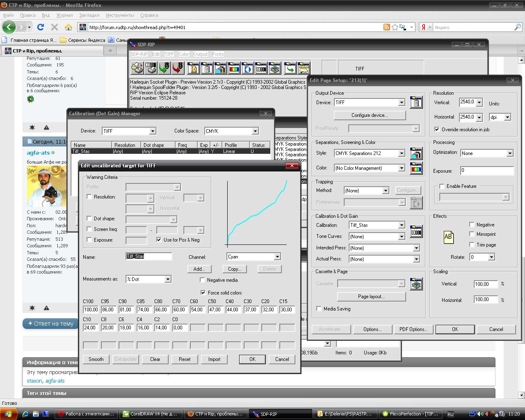Open the Tone Curves dropdown
Image resolution: width=525 pixels, height=420 pixels.
[x=402, y=237]
